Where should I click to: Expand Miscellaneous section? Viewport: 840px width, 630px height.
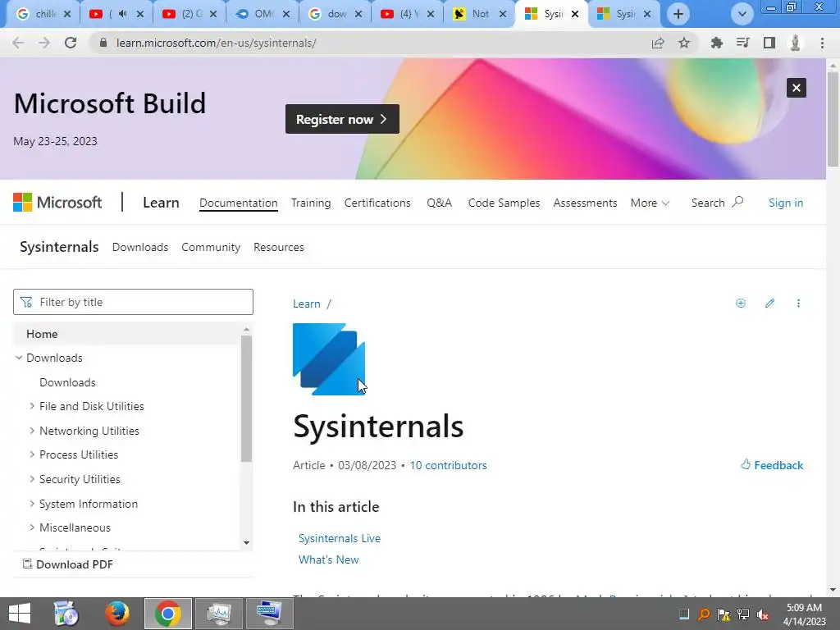(32, 527)
